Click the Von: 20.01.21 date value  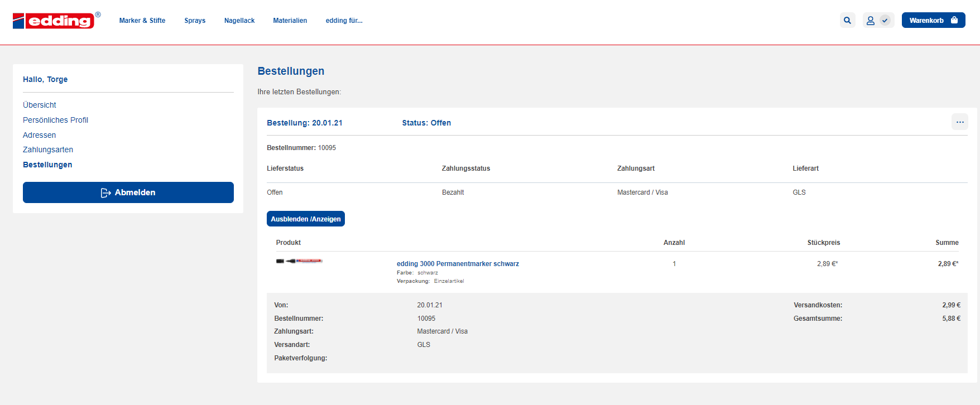click(x=430, y=305)
